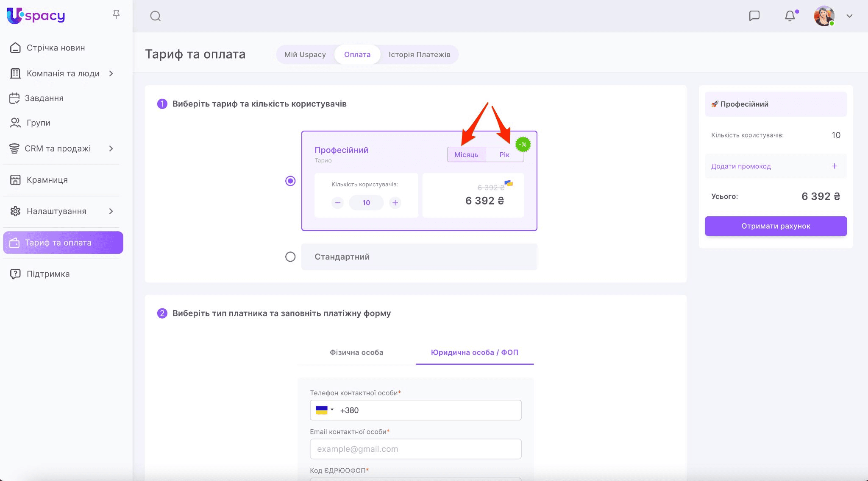Viewport: 868px width, 481px height.
Task: Open Крамниця store in the sidebar
Action: (x=47, y=180)
